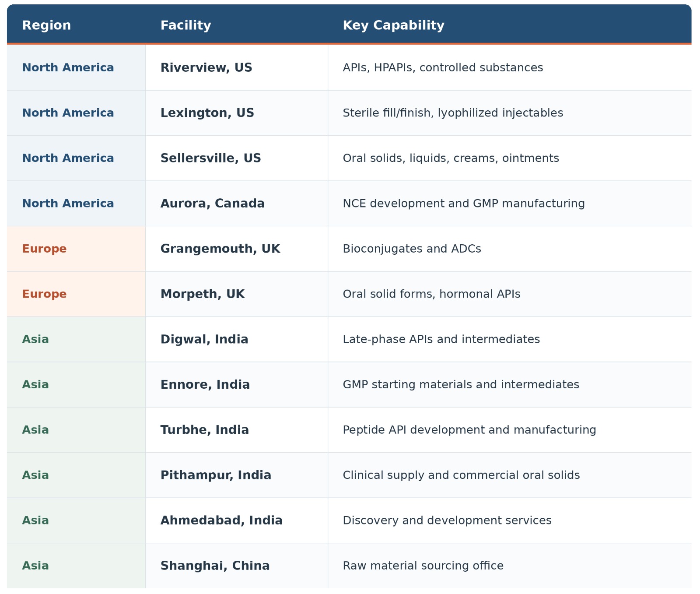700x594 pixels.
Task: Click 'GMP starting materials and intermediates' cell
Action: coord(510,385)
